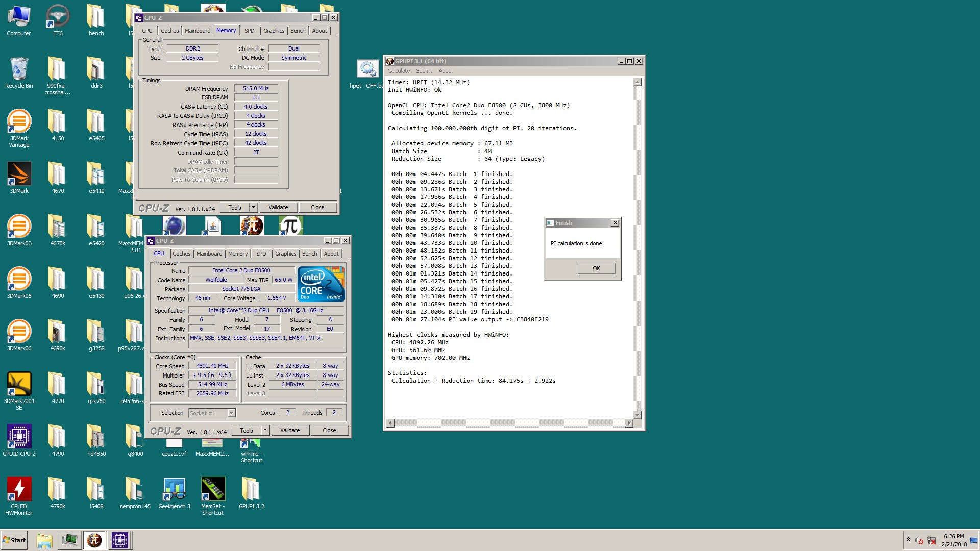
Task: Open the 3DMark06 shortcut
Action: click(x=19, y=336)
